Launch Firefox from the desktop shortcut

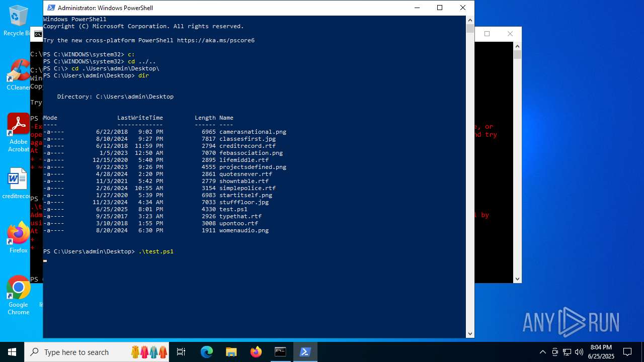pyautogui.click(x=19, y=237)
